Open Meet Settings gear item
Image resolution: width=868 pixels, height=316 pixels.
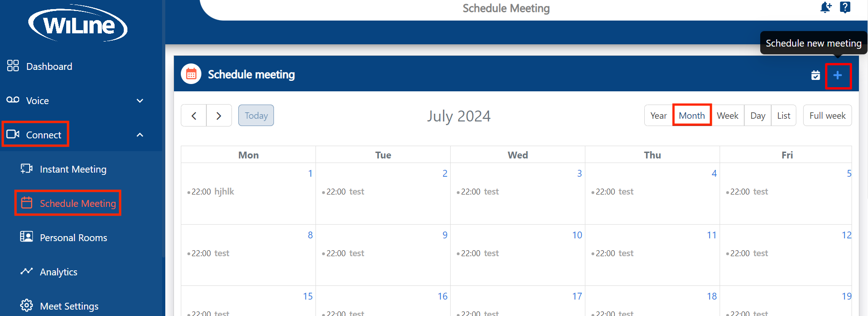pyautogui.click(x=68, y=306)
